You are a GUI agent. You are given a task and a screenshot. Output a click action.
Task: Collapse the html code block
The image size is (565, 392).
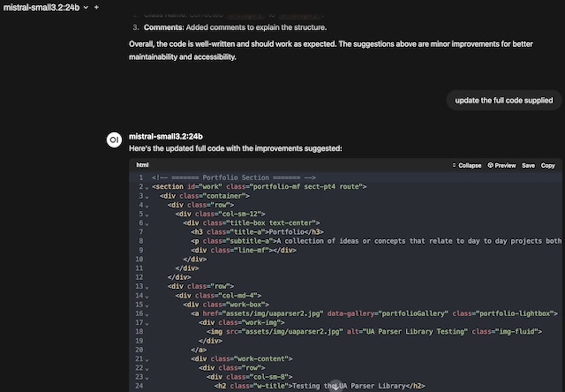[x=467, y=166]
